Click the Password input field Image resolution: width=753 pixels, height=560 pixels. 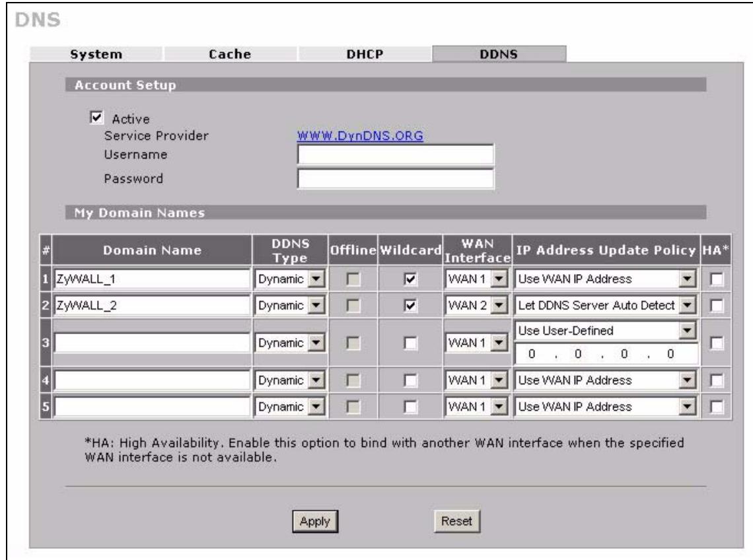396,179
